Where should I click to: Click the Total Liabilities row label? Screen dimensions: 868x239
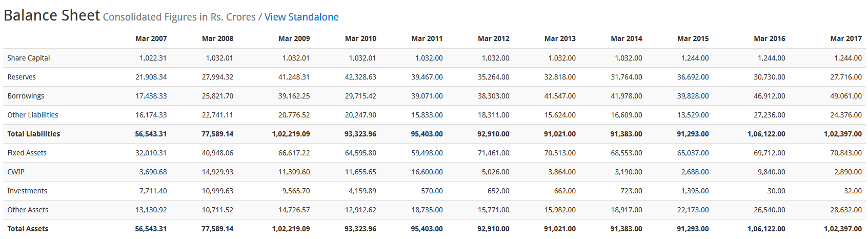pos(34,134)
